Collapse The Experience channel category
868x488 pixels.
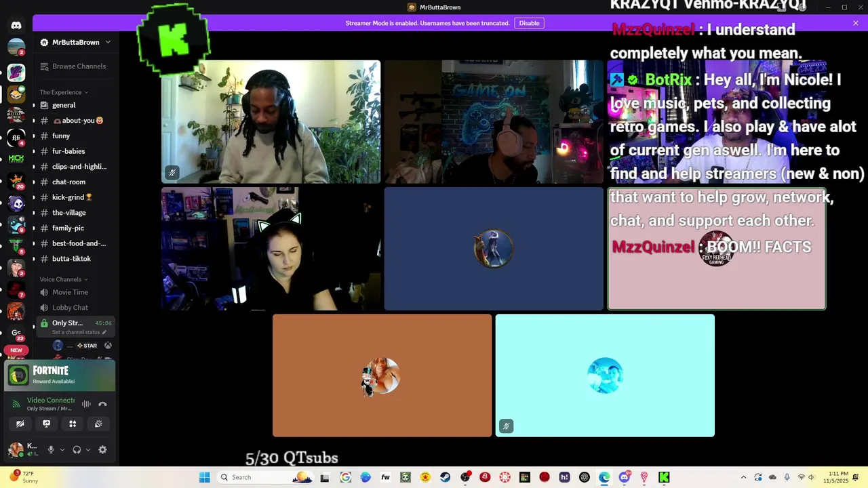tap(64, 92)
